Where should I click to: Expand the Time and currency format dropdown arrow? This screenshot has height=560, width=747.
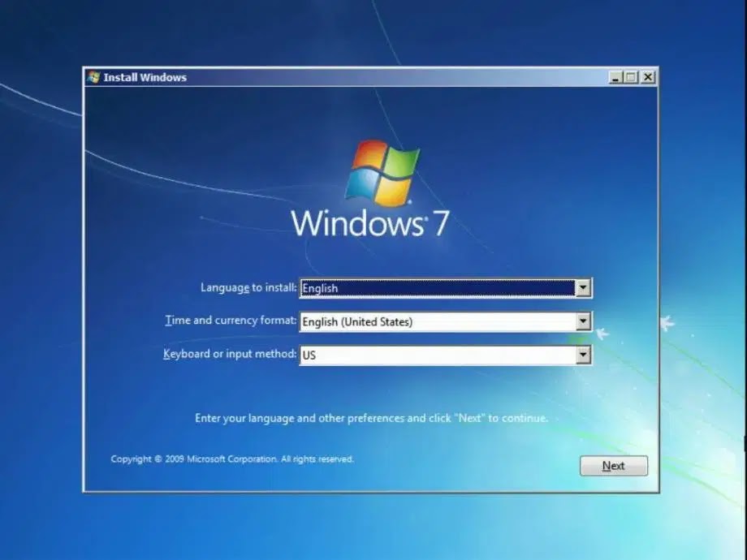583,321
